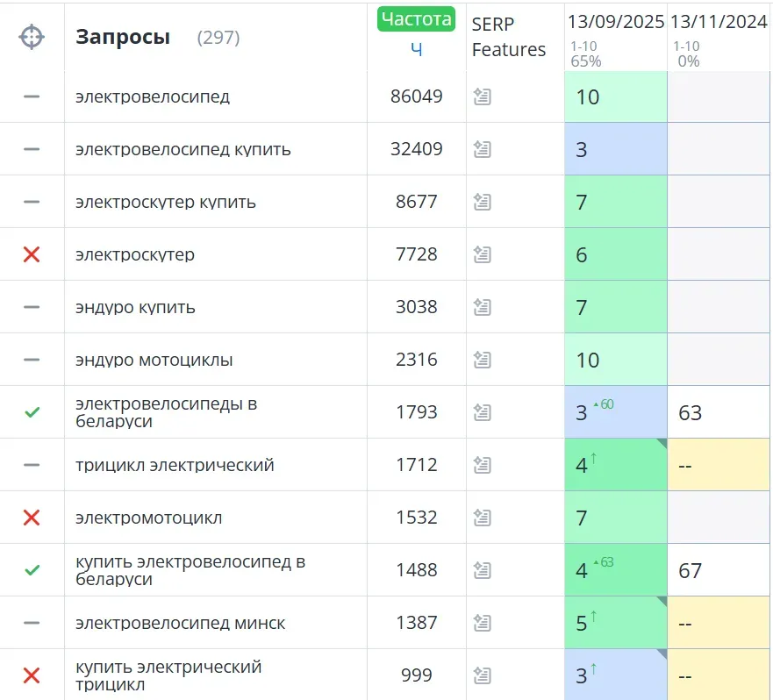The width and height of the screenshot is (773, 700).
Task: Open SERP icon for купить электрический трицикл row
Action: [483, 675]
